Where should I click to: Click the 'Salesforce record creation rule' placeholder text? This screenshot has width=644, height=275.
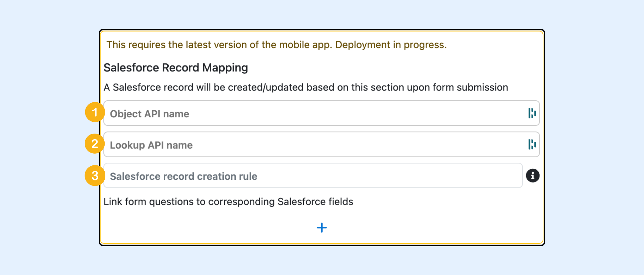(x=183, y=176)
